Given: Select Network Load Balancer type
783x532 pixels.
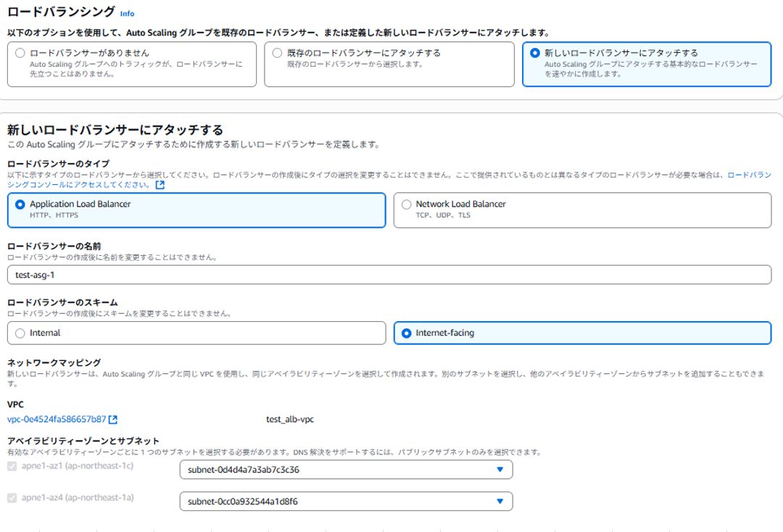Looking at the screenshot, I should click(407, 205).
